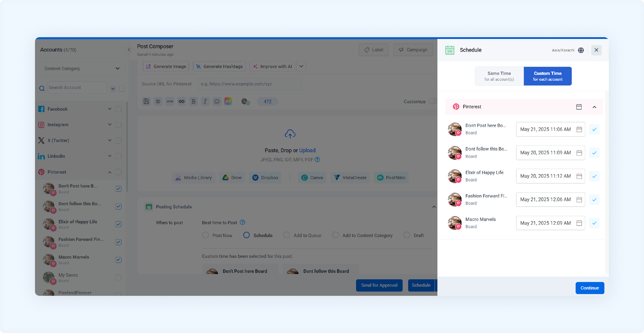This screenshot has width=644, height=333.
Task: Collapse the Posting Schedule section
Action: [x=434, y=207]
